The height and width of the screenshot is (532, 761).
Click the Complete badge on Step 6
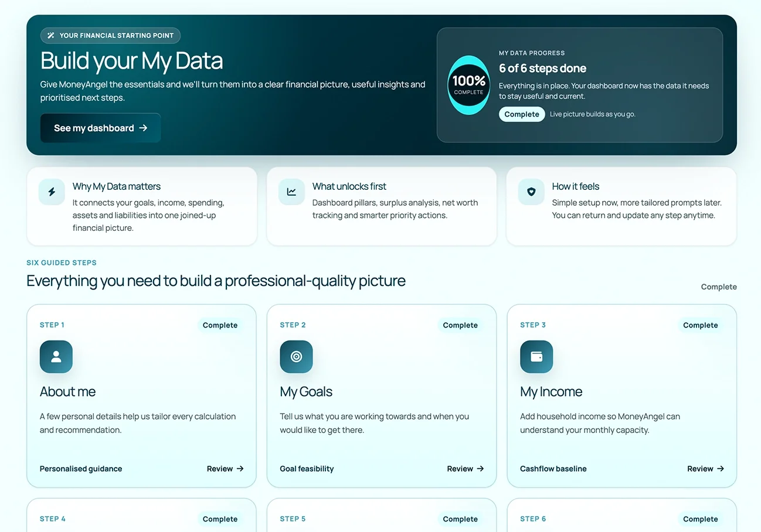click(701, 519)
